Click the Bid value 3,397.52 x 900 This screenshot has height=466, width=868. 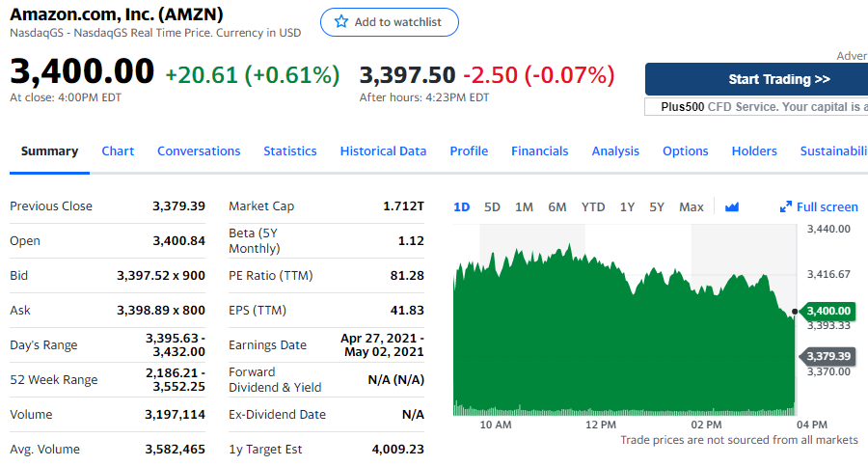click(x=160, y=275)
